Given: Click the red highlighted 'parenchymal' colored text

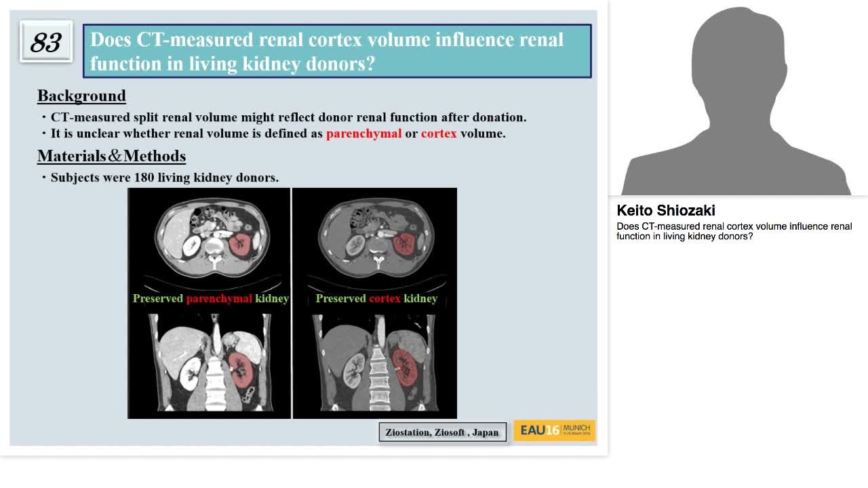Looking at the screenshot, I should click(x=364, y=134).
